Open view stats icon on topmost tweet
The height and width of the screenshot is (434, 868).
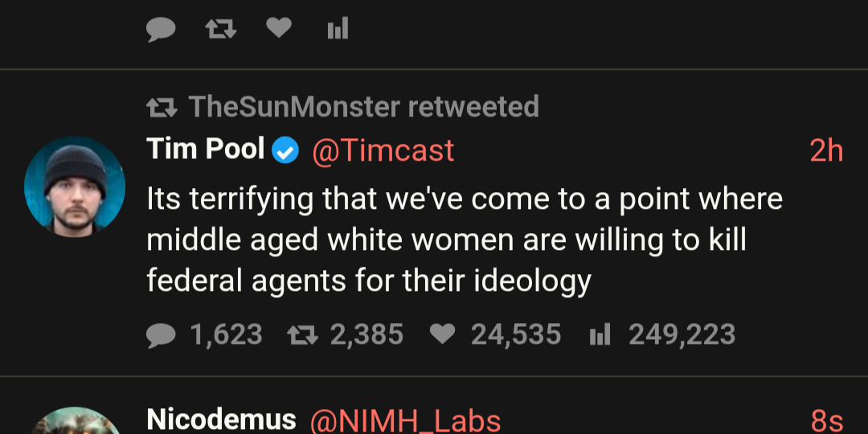coord(338,30)
